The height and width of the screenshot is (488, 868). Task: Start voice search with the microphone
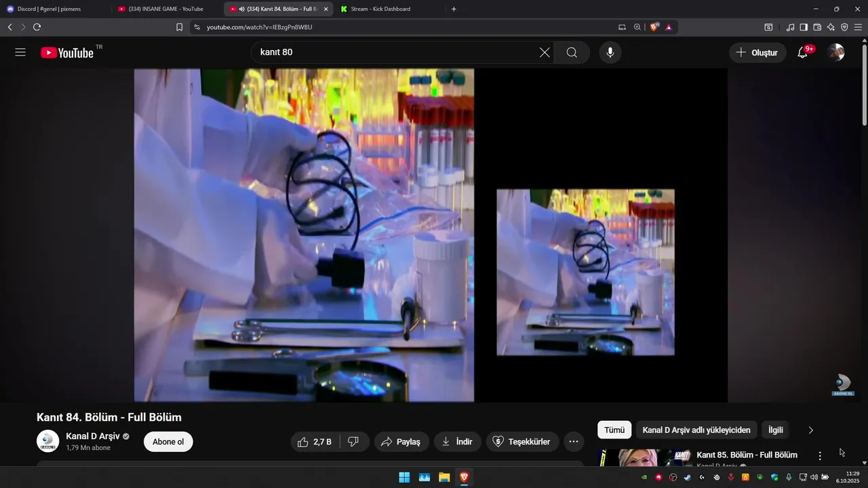(x=610, y=52)
